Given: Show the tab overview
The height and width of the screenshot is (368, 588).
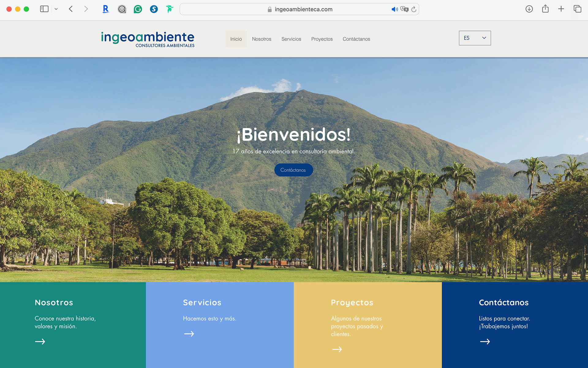Looking at the screenshot, I should click(577, 9).
